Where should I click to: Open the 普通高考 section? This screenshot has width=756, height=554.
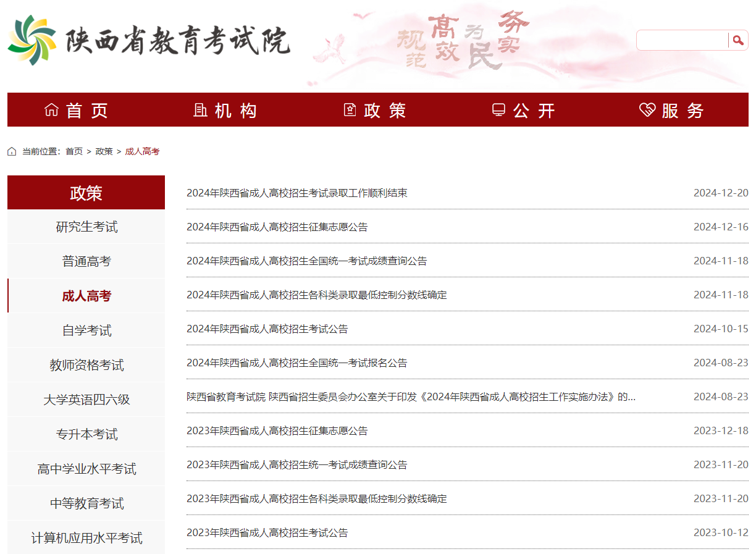(x=85, y=261)
